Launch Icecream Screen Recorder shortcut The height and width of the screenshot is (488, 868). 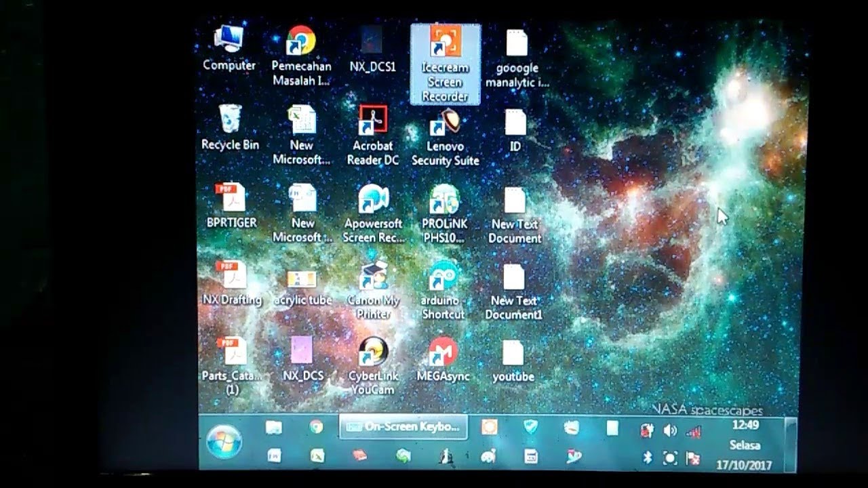click(x=445, y=64)
